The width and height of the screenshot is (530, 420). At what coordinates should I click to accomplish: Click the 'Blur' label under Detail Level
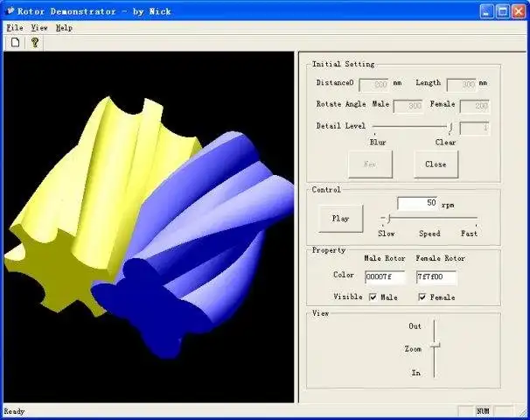pyautogui.click(x=378, y=143)
